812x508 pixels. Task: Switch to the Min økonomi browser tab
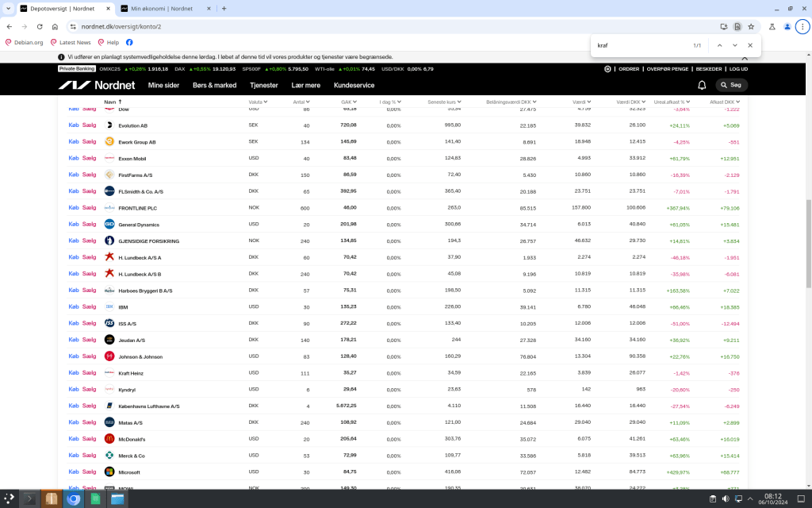pyautogui.click(x=167, y=9)
